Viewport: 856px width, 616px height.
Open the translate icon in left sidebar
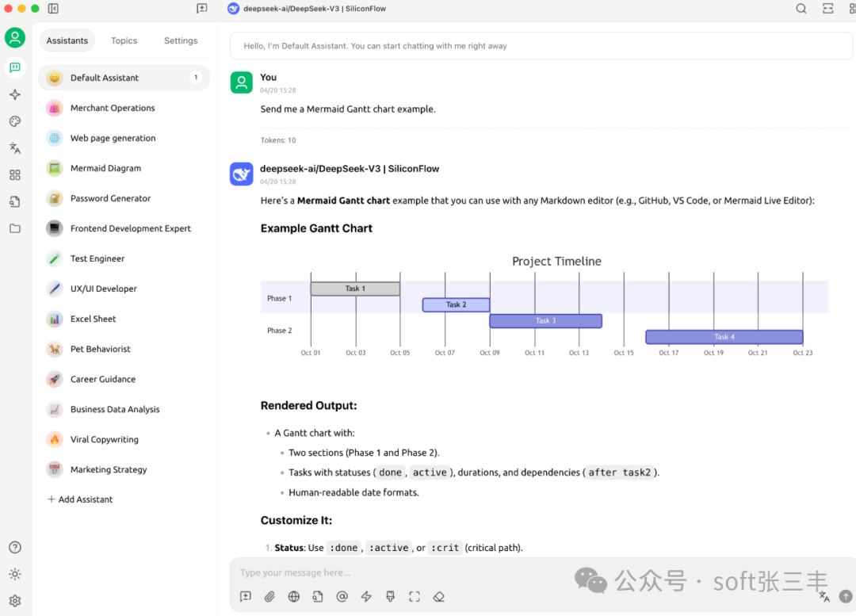point(15,148)
